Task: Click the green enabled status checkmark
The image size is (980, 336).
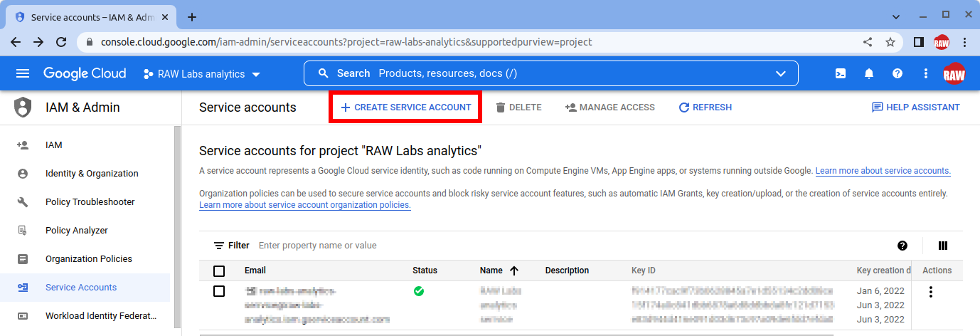Action: pyautogui.click(x=419, y=291)
